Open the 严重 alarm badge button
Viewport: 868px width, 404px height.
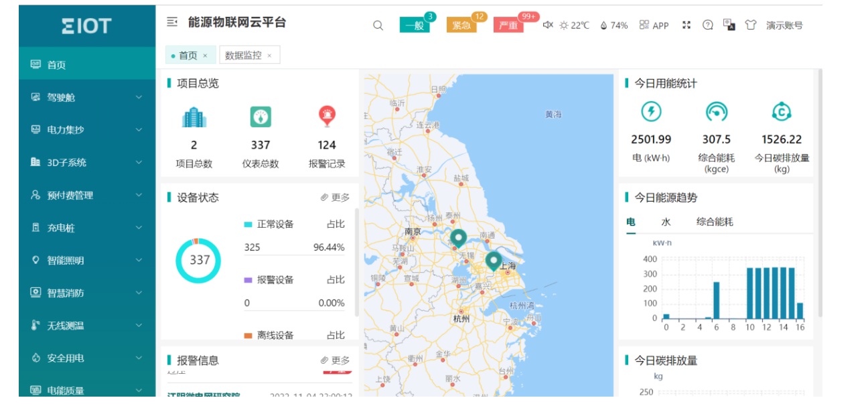coord(508,25)
